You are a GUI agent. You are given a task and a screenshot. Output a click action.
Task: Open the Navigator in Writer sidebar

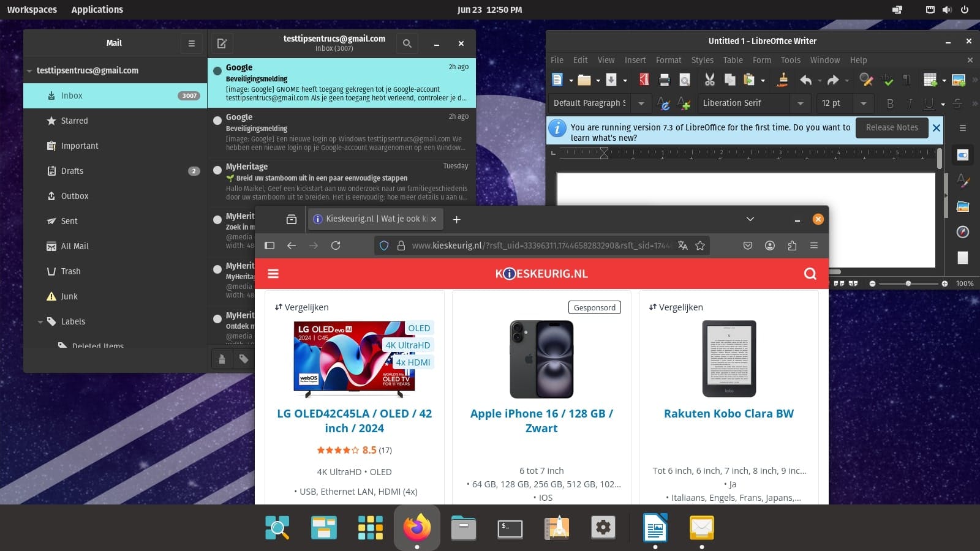pos(963,233)
